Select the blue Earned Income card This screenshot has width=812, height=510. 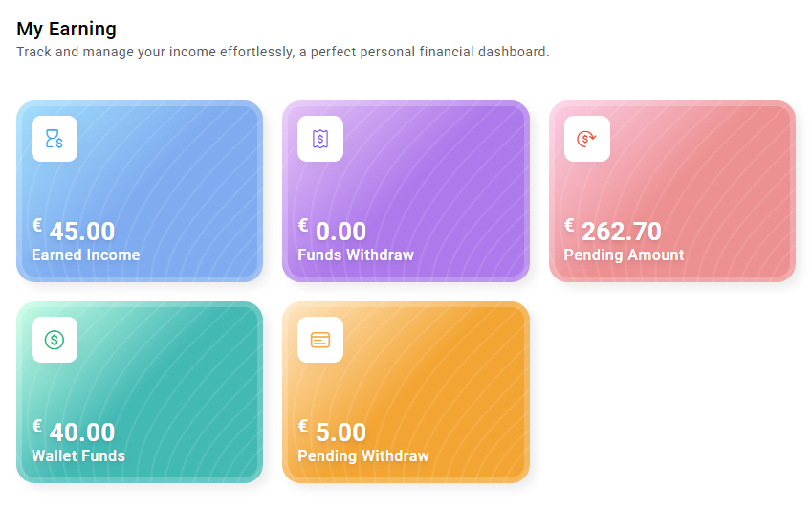tap(140, 191)
